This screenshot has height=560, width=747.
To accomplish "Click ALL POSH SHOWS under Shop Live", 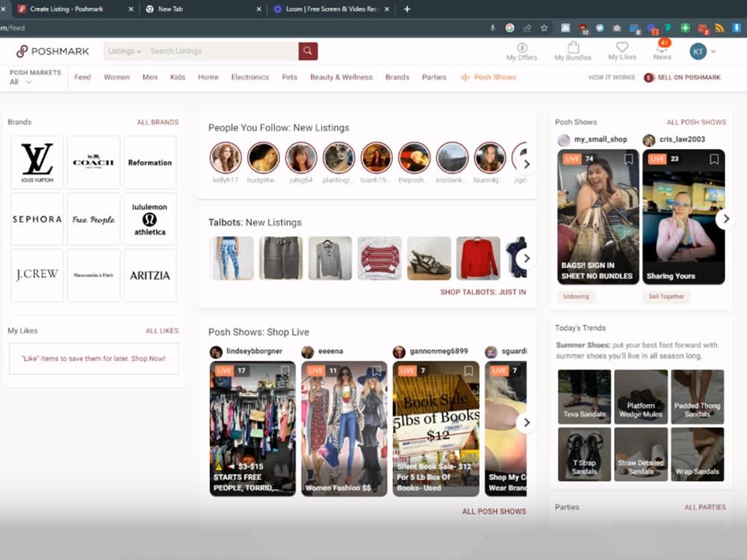I will click(494, 511).
